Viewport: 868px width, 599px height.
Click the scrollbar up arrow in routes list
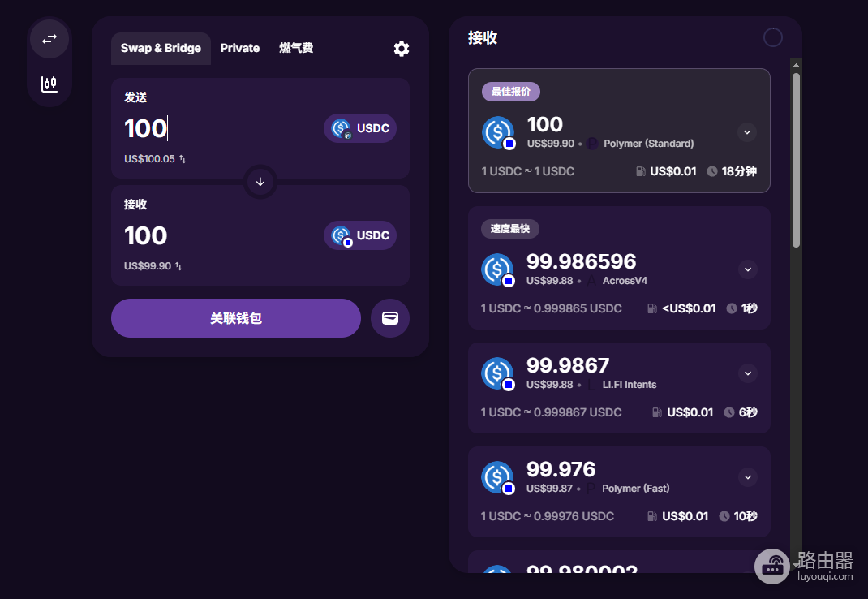click(x=796, y=66)
